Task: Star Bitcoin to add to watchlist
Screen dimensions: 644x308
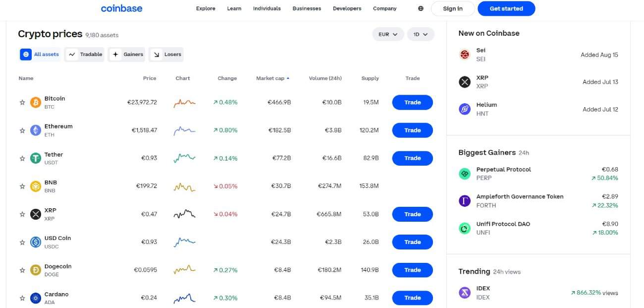Action: [22, 103]
